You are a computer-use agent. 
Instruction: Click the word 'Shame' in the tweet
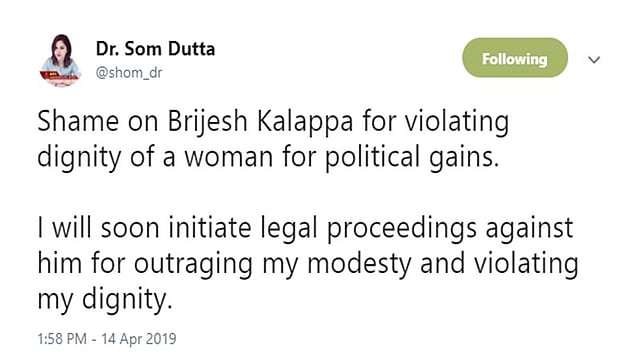78,121
